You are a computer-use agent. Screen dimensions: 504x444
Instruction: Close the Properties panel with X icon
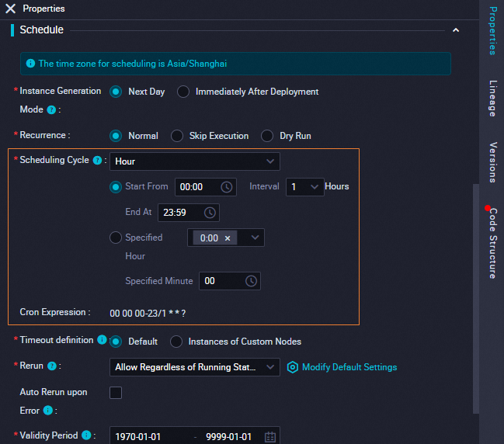tap(10, 9)
